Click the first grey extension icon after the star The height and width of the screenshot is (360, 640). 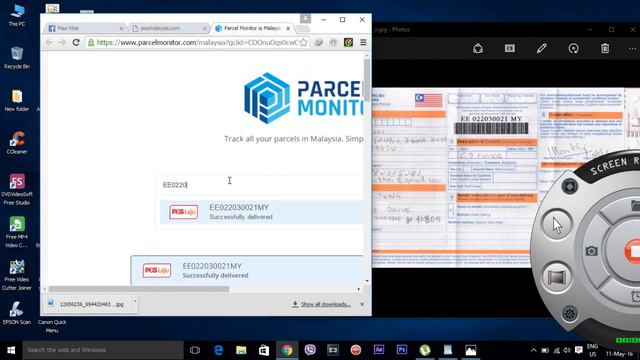tap(318, 42)
